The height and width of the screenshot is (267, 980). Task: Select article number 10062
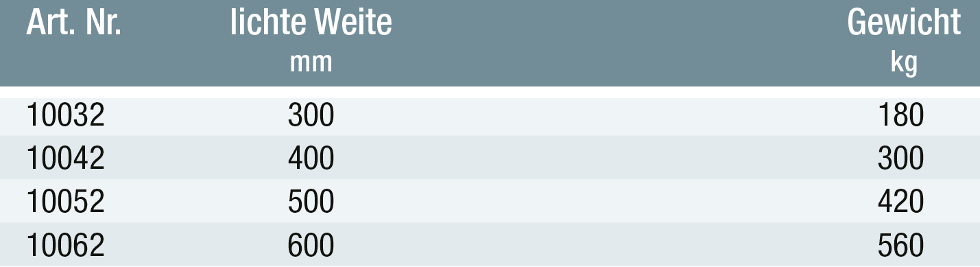click(66, 245)
